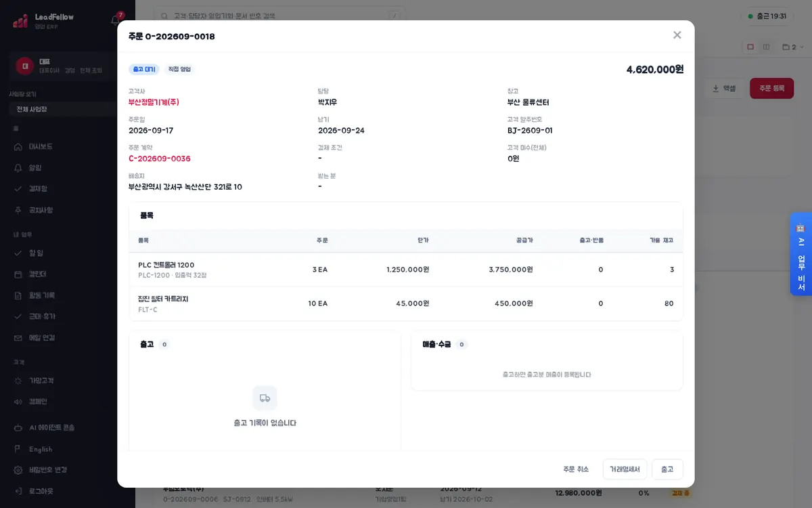The height and width of the screenshot is (508, 812).
Task: Click the 거래명세서 button
Action: coord(625,469)
